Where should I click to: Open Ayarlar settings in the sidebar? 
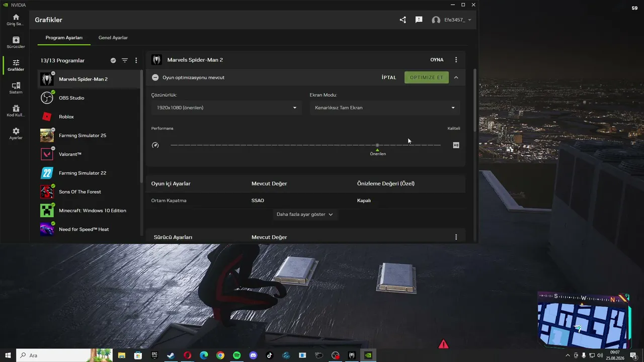coord(16,134)
